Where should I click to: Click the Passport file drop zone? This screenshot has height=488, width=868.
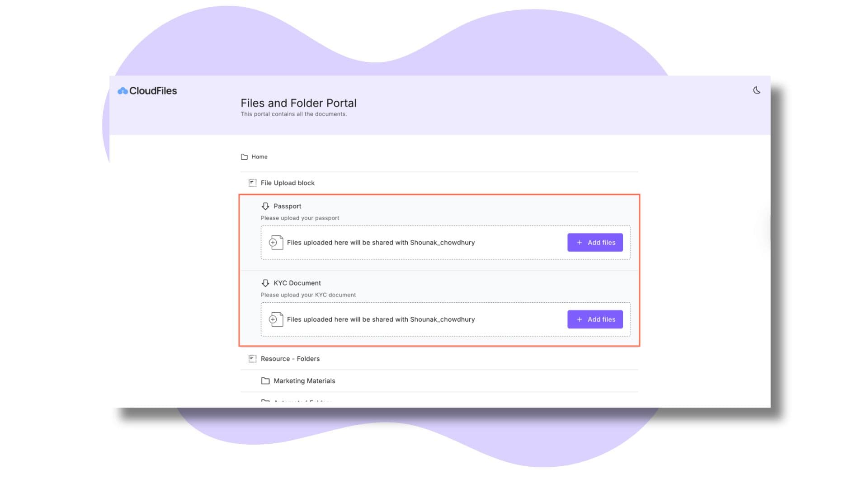click(x=407, y=243)
